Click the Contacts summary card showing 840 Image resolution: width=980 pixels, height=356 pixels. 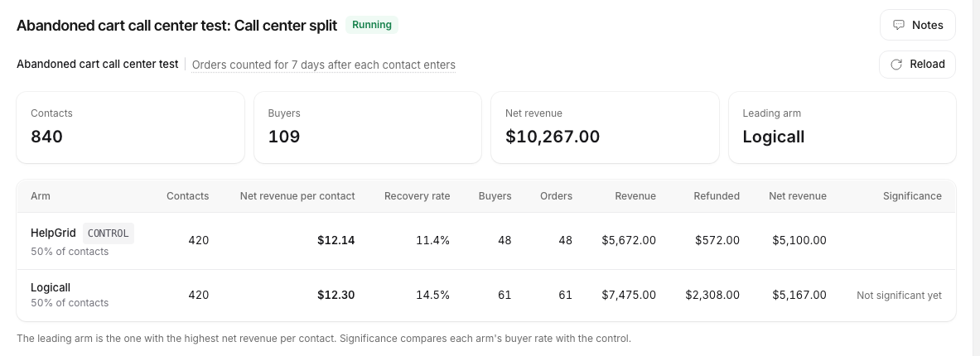tap(130, 127)
